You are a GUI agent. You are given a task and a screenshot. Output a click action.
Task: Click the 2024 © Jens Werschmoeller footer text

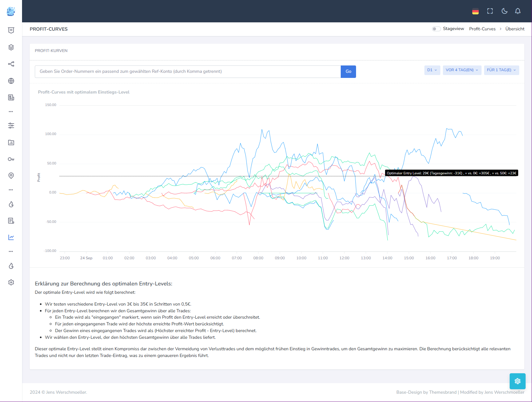coord(58,392)
